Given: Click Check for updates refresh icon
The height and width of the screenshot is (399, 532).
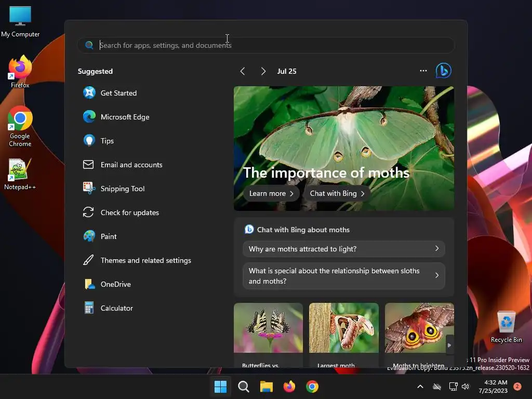Looking at the screenshot, I should (88, 212).
